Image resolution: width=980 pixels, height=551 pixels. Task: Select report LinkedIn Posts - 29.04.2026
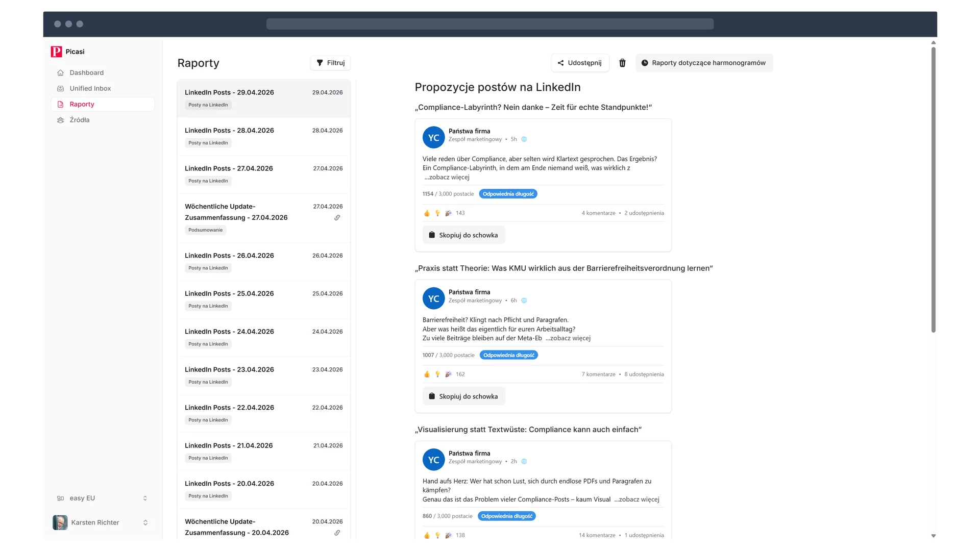(x=264, y=98)
